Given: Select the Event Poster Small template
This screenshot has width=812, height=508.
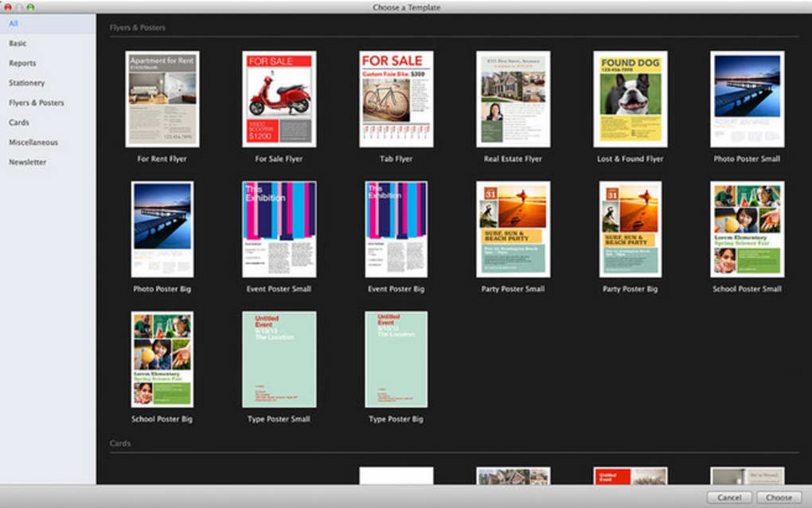Looking at the screenshot, I should [279, 229].
